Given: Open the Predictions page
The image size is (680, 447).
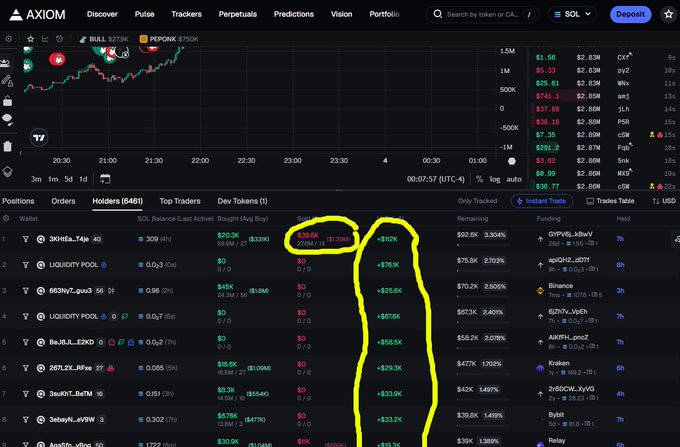Looking at the screenshot, I should [x=294, y=14].
